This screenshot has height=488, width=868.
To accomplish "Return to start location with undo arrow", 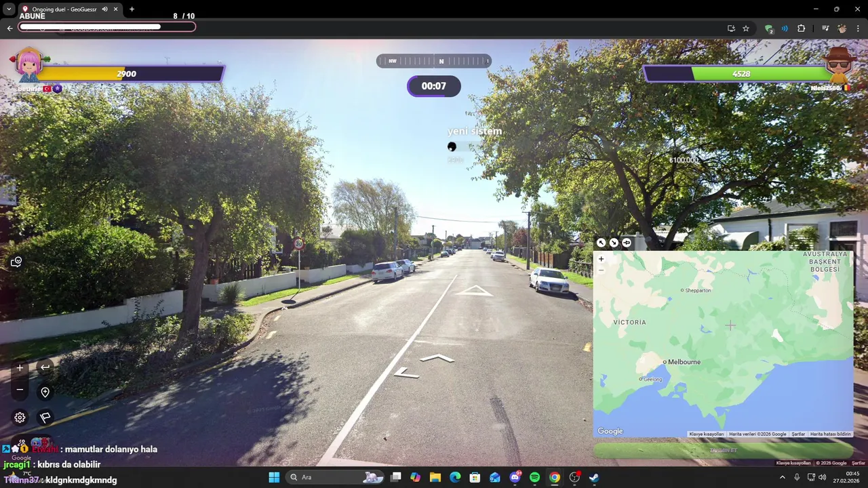I will coord(45,367).
